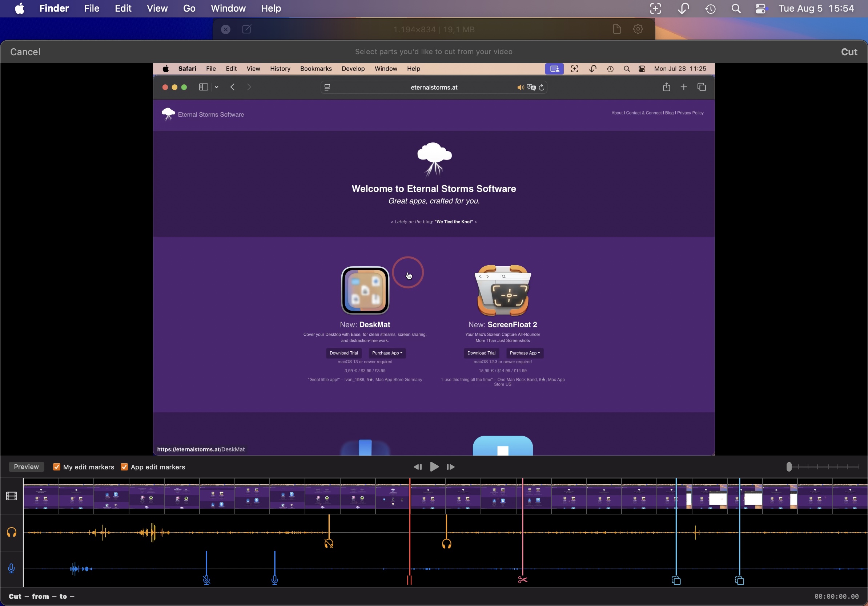This screenshot has width=868, height=606.
Task: Click the unmuted microphone marker
Action: (275, 580)
